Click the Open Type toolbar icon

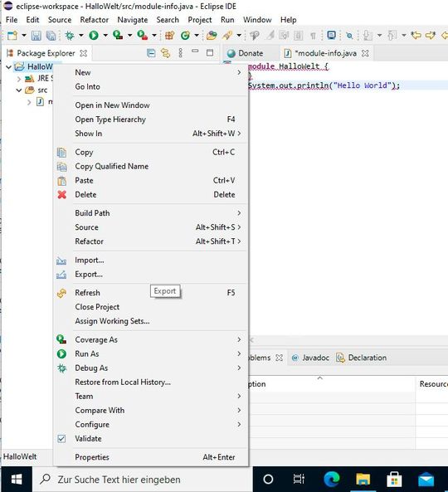coord(212,35)
